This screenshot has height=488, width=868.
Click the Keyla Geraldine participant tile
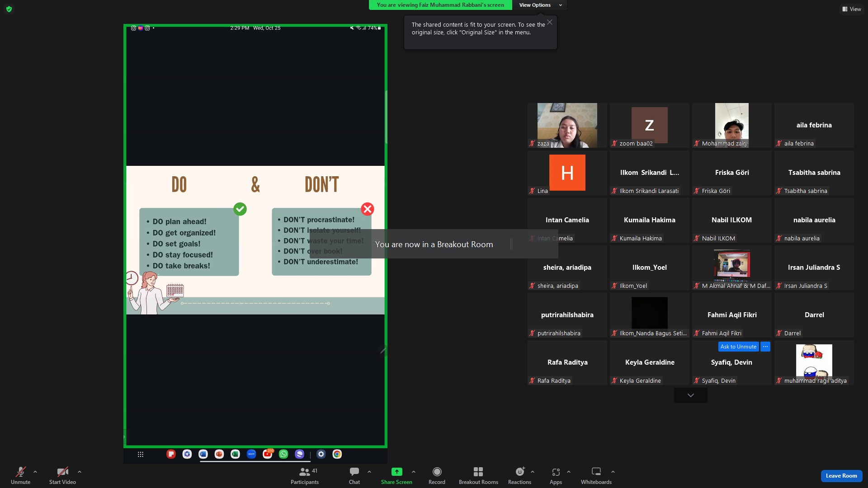click(x=649, y=362)
